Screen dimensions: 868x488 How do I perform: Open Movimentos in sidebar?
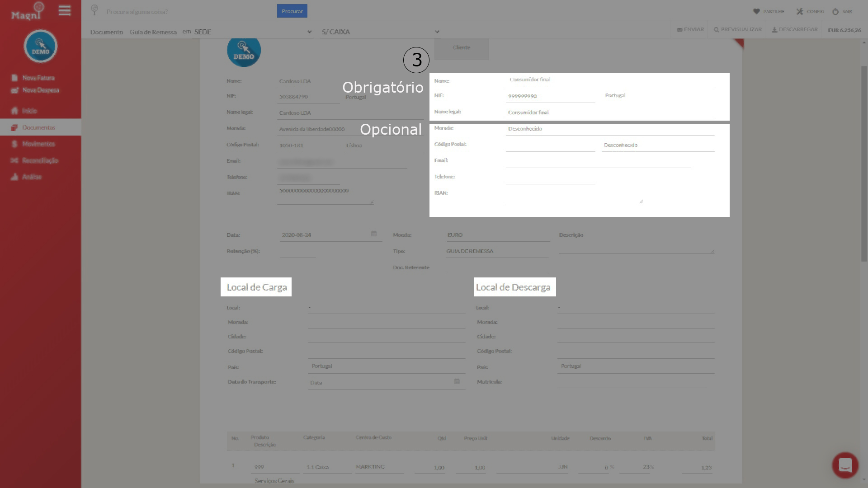pyautogui.click(x=33, y=144)
